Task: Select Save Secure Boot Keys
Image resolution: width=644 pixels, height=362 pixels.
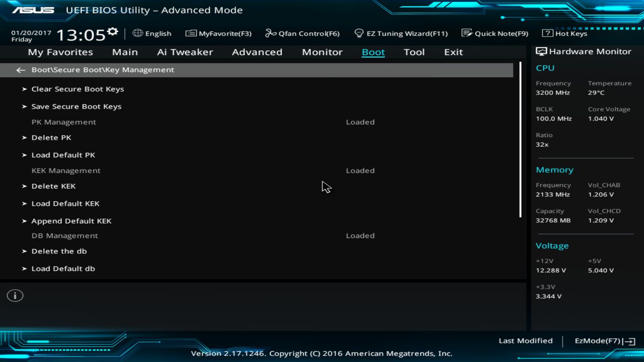Action: [x=76, y=106]
